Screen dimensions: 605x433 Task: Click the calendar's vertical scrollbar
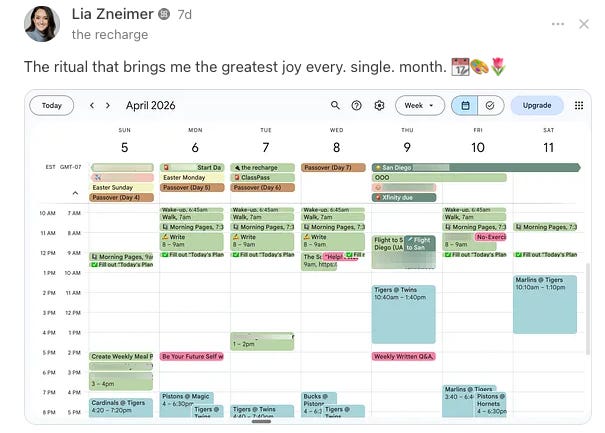[588, 309]
